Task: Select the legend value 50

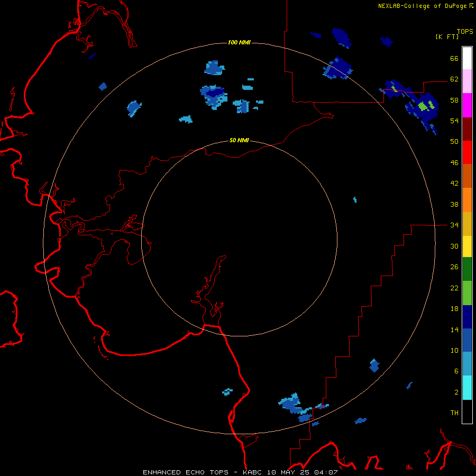Action: click(x=454, y=141)
